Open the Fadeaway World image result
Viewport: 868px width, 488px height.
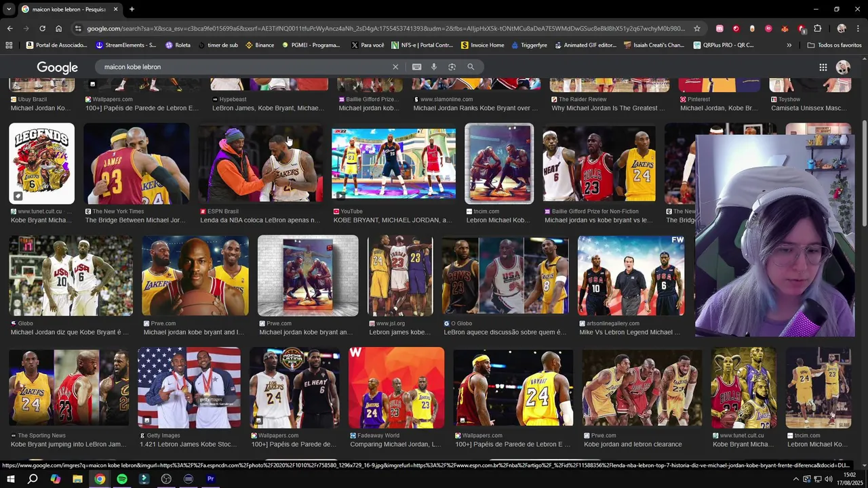point(396,388)
